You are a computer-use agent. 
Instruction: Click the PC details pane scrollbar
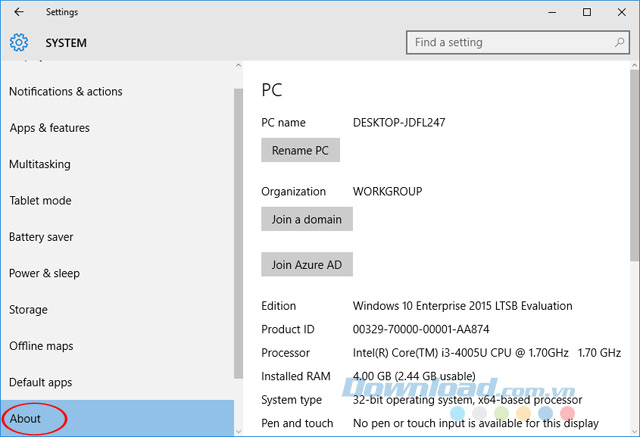coord(634,200)
